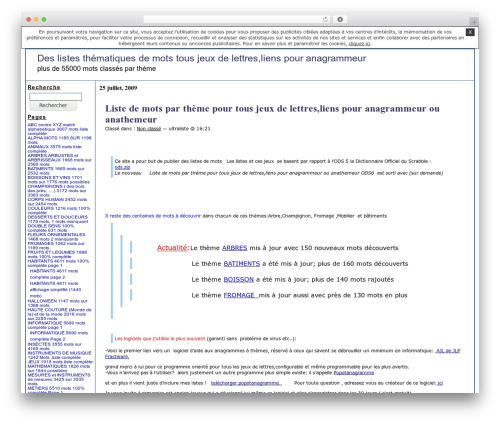Open sidebar page 'CHAMPIGNONS'

click(x=57, y=191)
